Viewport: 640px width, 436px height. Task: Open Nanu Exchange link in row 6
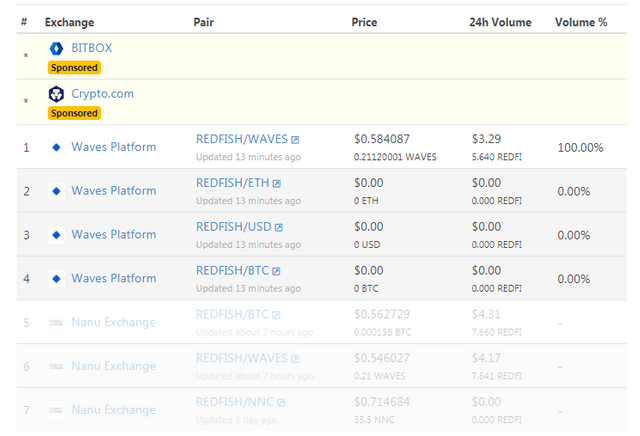tap(113, 366)
